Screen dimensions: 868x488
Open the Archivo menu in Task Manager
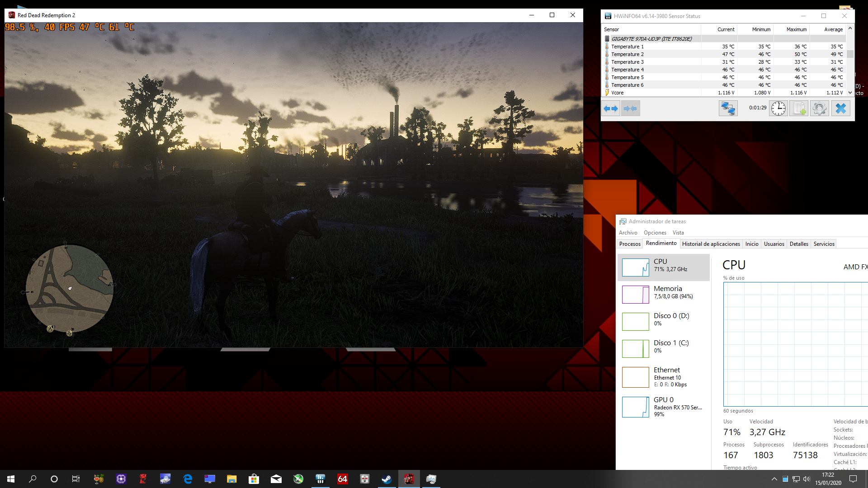coord(628,233)
